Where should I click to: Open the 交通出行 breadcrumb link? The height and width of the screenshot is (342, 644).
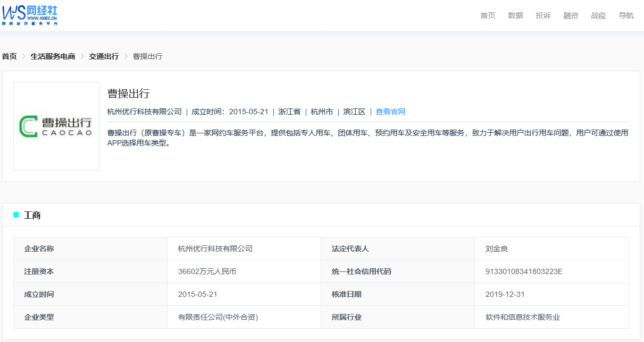point(104,56)
